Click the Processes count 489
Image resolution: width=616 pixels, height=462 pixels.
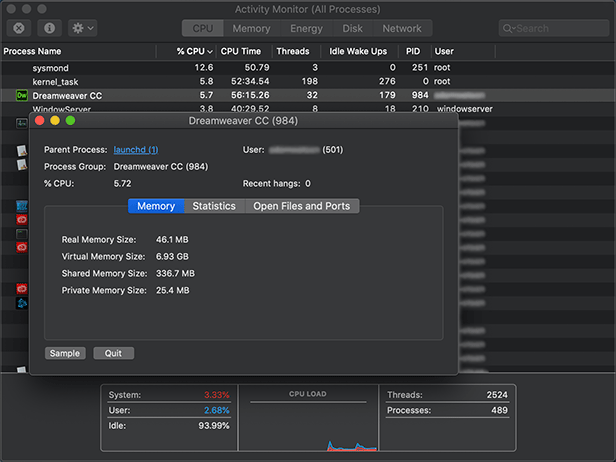(x=499, y=410)
